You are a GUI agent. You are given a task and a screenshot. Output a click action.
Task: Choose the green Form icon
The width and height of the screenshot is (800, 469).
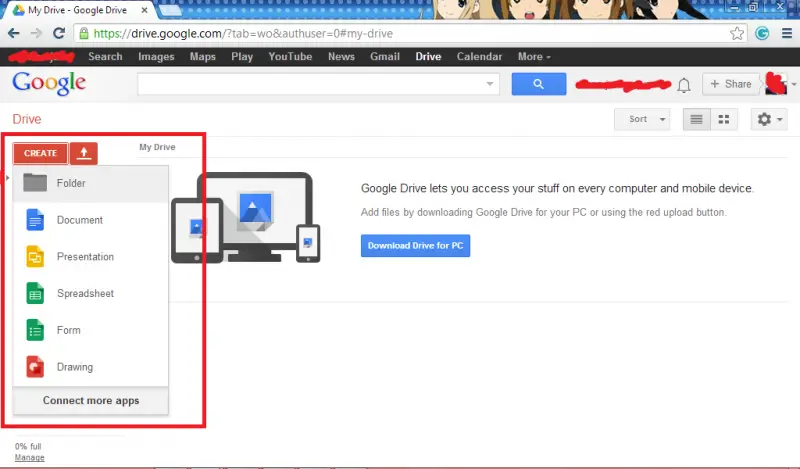click(35, 330)
